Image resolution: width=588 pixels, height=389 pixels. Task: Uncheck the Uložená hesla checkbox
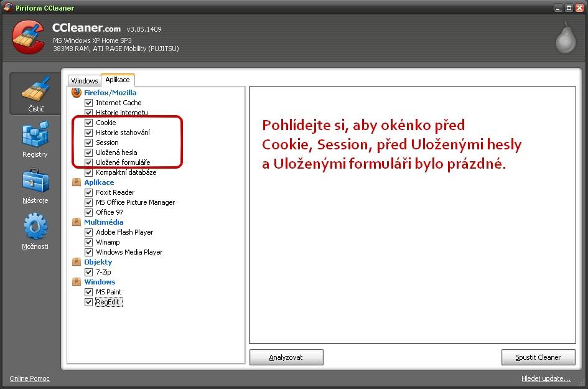click(88, 152)
